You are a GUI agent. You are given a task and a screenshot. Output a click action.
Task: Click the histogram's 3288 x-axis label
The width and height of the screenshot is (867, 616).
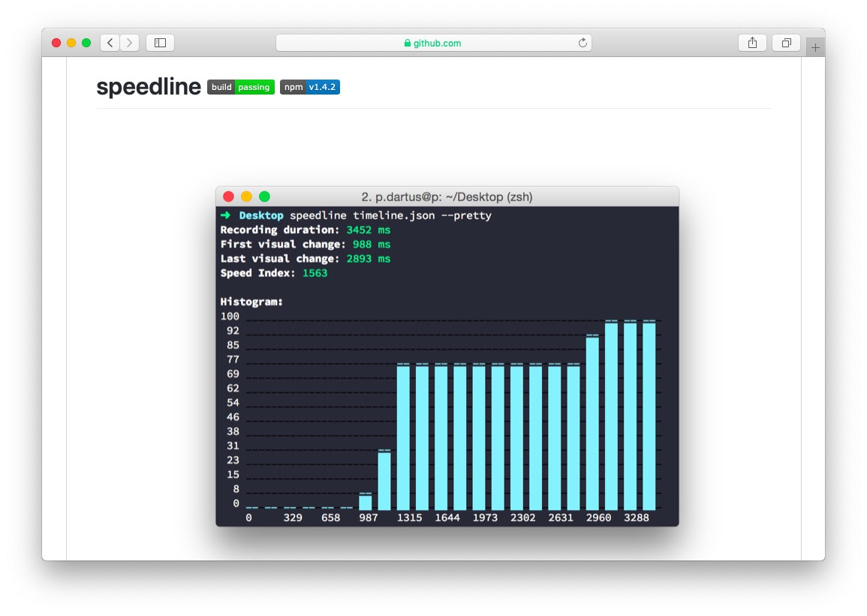tap(636, 518)
